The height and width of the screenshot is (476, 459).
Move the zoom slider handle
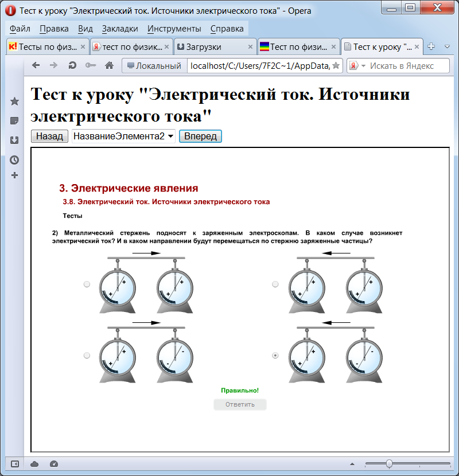(x=389, y=464)
